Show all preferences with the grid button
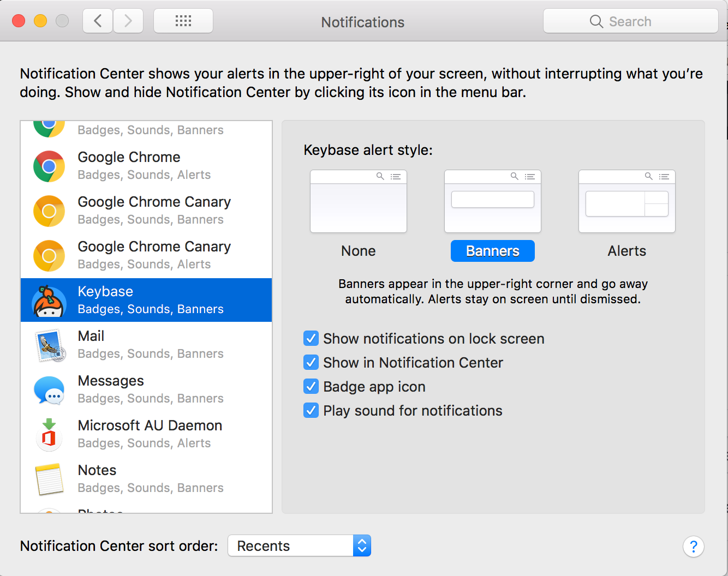 point(183,21)
